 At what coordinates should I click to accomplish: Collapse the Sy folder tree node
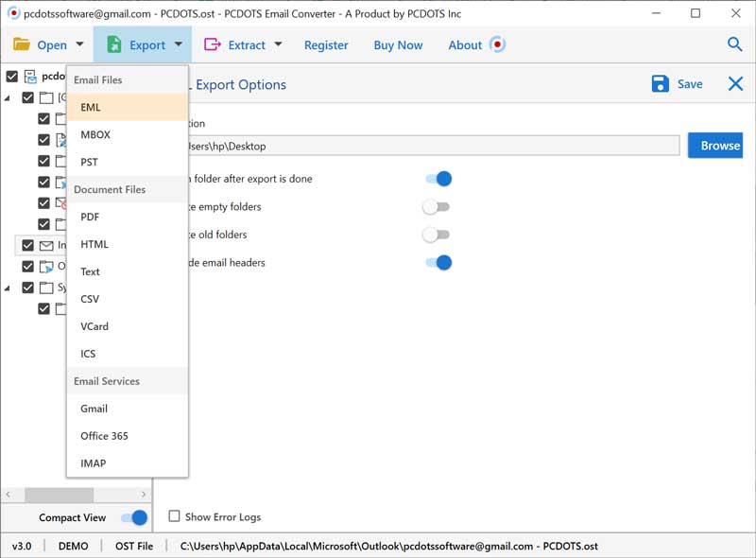point(8,288)
